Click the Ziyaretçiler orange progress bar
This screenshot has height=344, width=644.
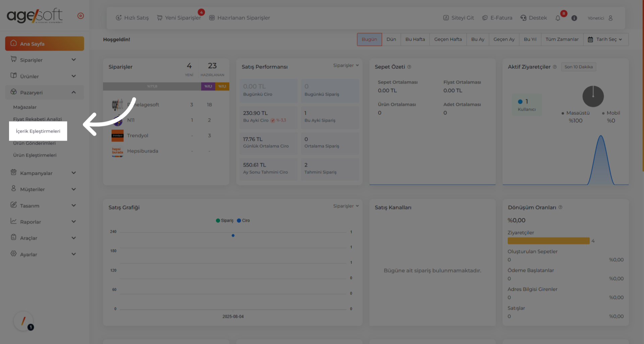pos(549,241)
